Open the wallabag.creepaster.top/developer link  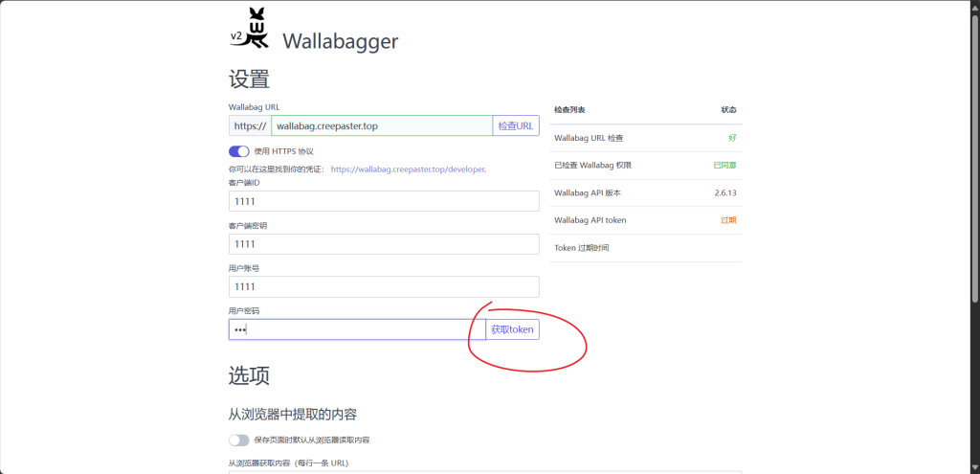[x=409, y=169]
